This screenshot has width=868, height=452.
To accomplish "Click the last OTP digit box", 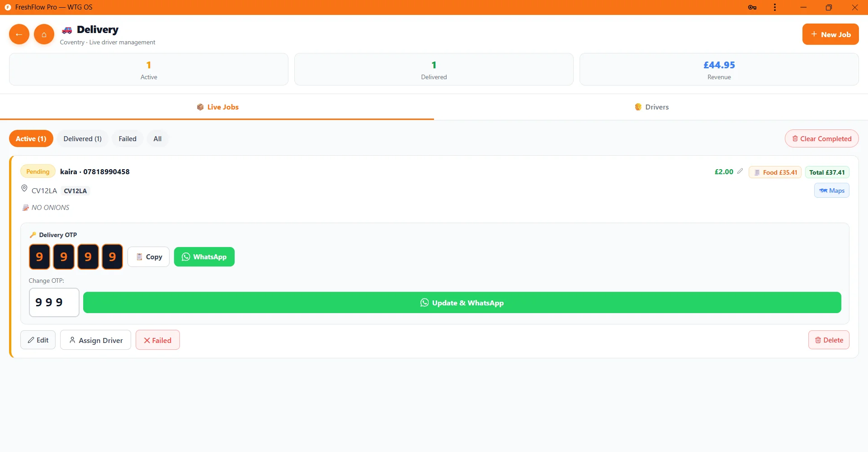I will point(112,257).
